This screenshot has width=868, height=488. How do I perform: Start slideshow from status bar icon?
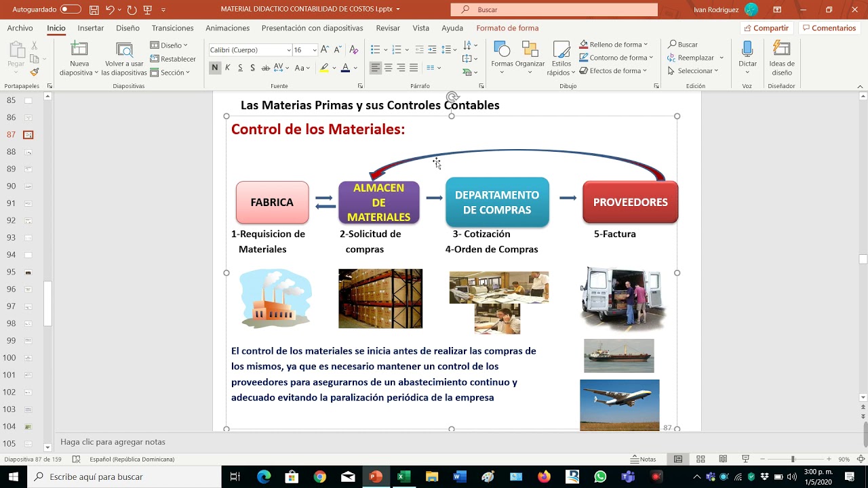[x=745, y=459]
